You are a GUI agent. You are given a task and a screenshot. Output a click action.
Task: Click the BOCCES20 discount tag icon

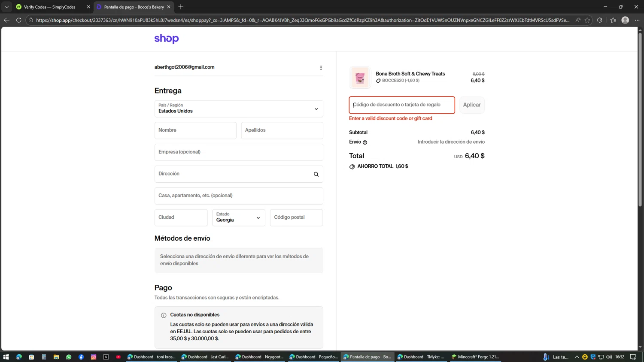[378, 81]
